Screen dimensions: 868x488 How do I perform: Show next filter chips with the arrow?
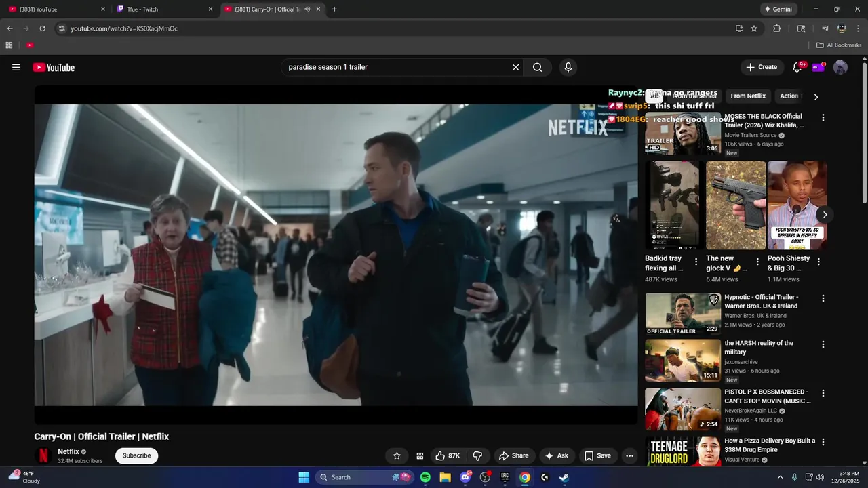816,97
